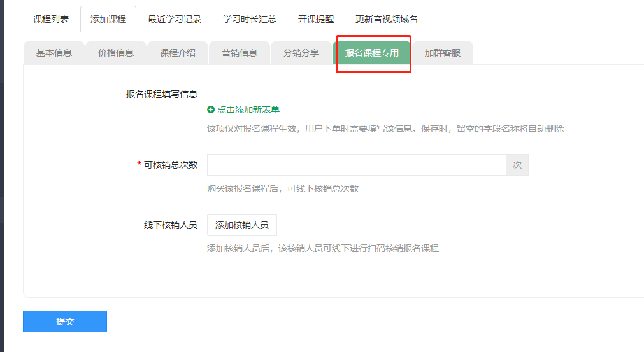Viewport: 644px width, 352px height.
Task: Select the 添加课程 tab
Action: (x=108, y=19)
